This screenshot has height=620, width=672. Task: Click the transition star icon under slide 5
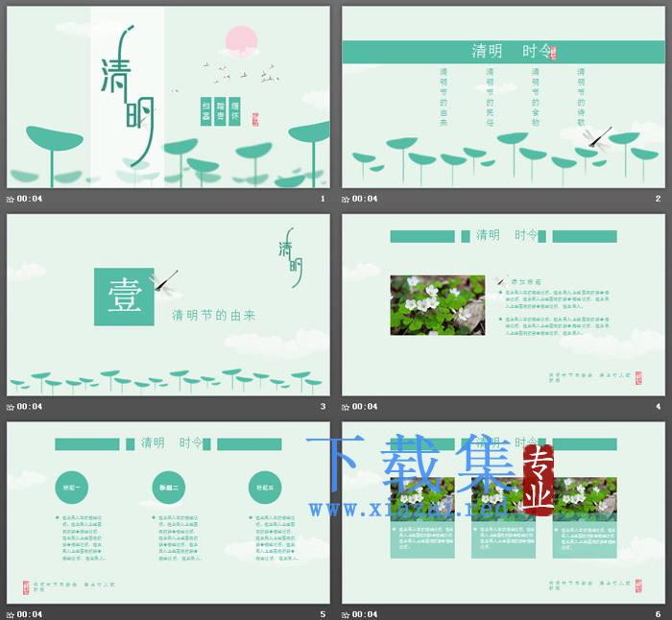(11, 615)
